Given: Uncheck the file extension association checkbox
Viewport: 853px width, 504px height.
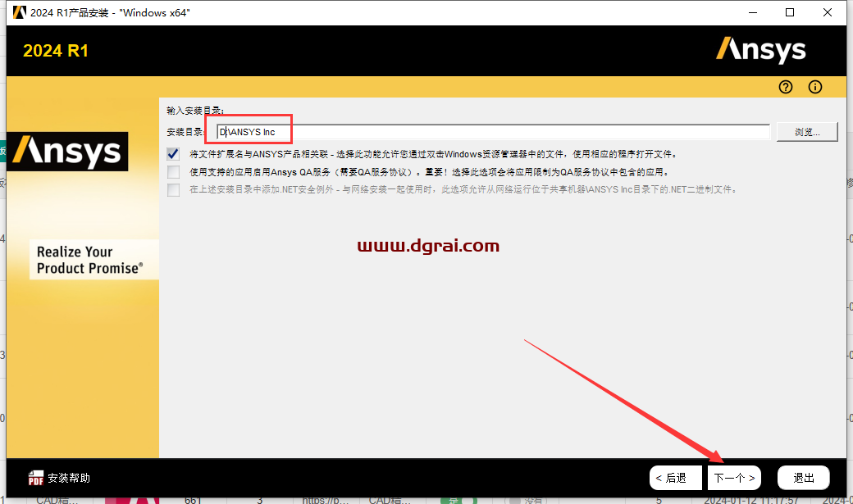Looking at the screenshot, I should pyautogui.click(x=174, y=154).
